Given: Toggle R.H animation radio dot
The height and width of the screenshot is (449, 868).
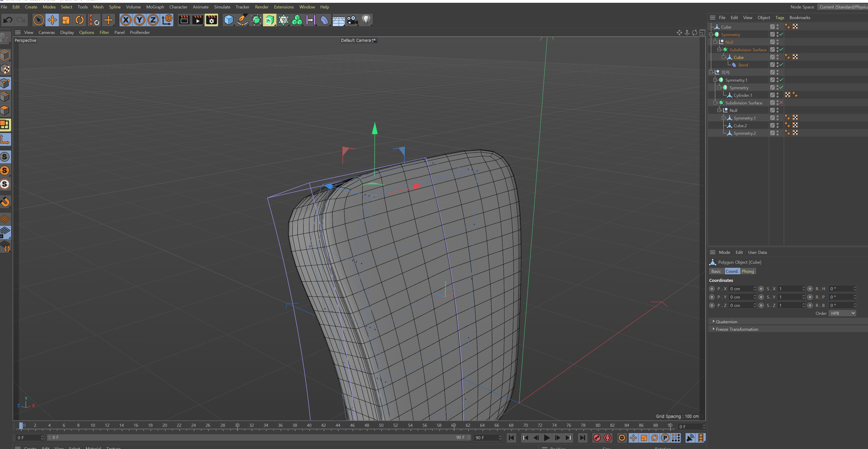Looking at the screenshot, I should point(810,288).
